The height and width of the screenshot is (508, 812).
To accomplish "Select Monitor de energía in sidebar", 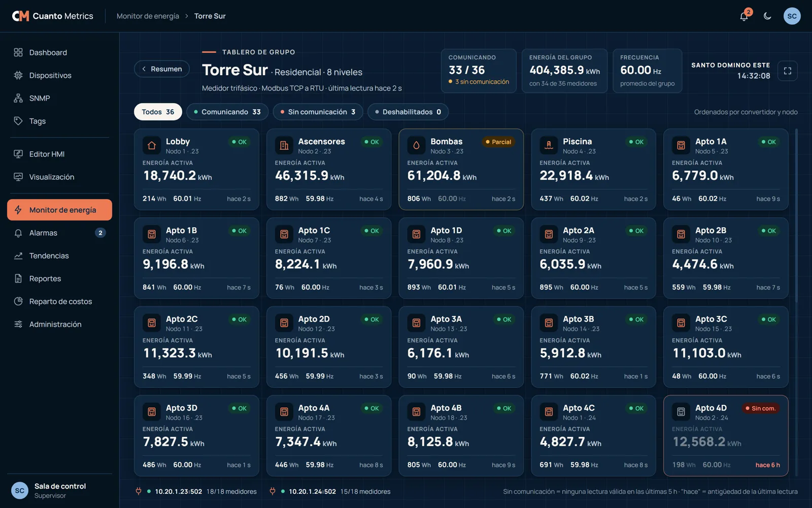I will pos(59,210).
